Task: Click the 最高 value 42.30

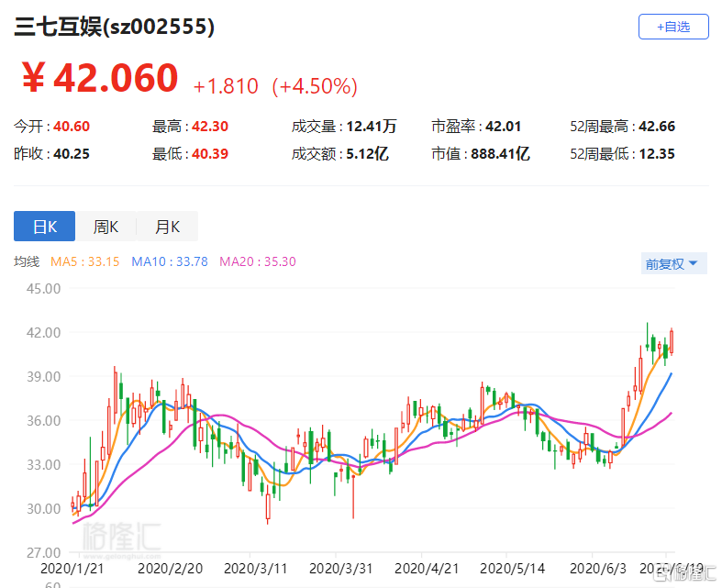Action: (x=210, y=127)
